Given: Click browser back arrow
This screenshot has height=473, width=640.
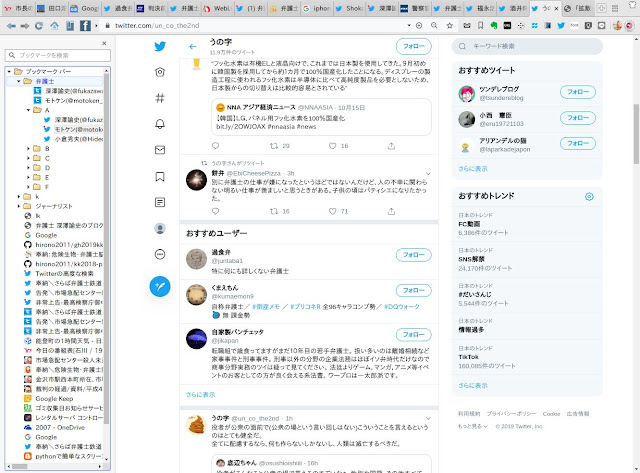Looking at the screenshot, I should (11, 26).
